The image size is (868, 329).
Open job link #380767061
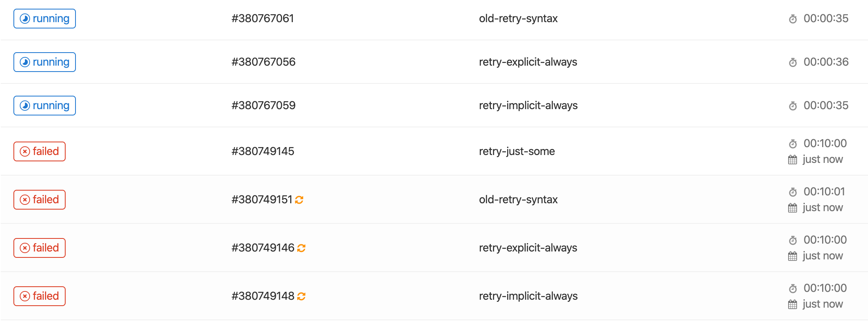[x=262, y=19]
